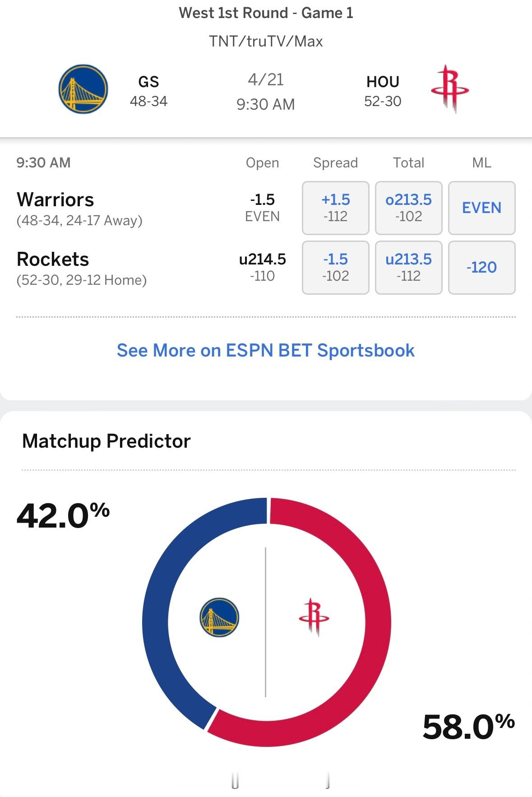532x797 pixels.
Task: Tap the 42.0% Warriors win probability
Action: tap(63, 515)
